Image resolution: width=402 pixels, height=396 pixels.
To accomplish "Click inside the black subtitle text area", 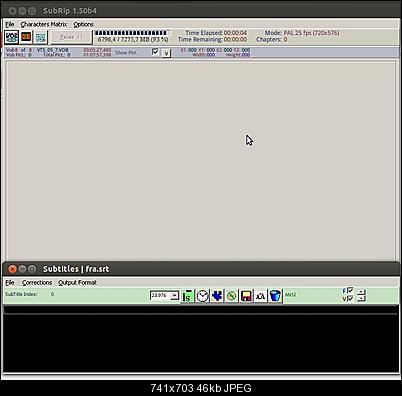I will (201, 343).
